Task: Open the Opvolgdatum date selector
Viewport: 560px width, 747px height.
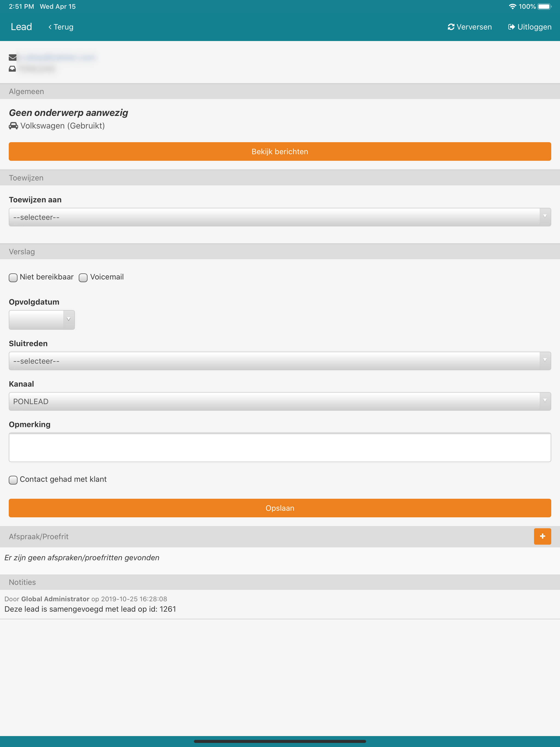Action: (x=42, y=320)
